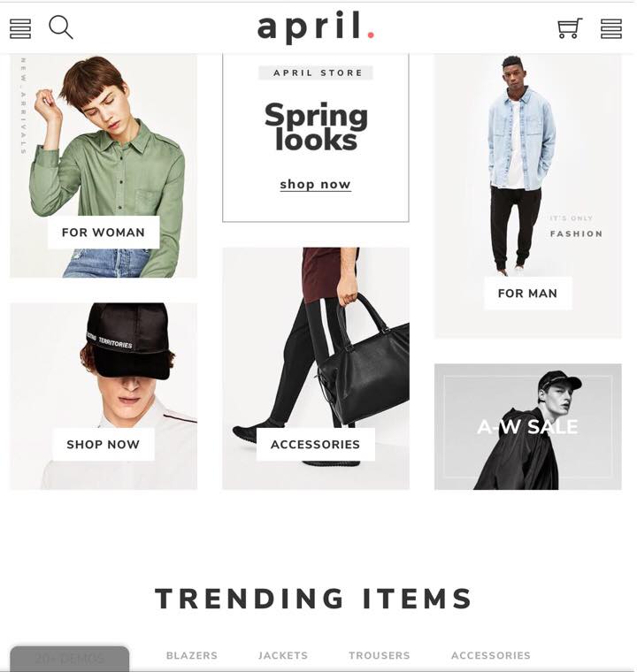Click the APRIL STORE label

pos(316,73)
